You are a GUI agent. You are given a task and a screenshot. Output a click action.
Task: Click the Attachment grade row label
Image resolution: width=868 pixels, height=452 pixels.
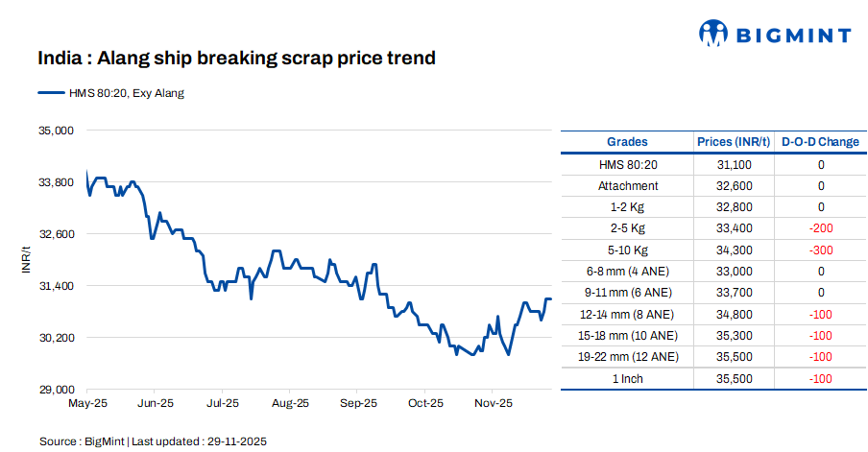point(628,186)
